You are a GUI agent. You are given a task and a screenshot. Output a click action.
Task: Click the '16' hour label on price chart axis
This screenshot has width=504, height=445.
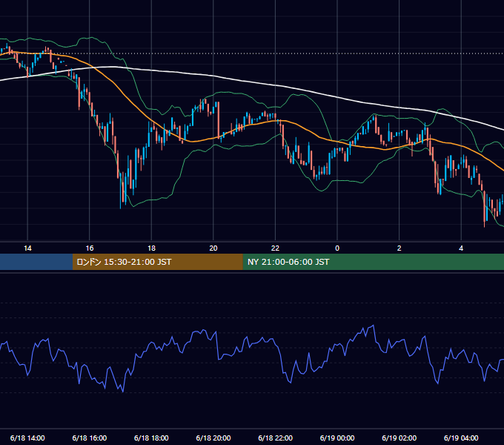[x=90, y=248]
